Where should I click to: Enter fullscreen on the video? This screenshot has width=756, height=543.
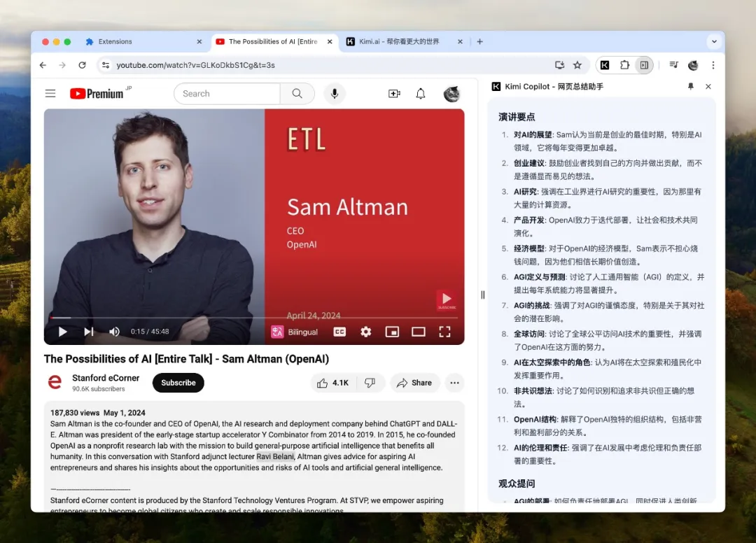tap(445, 332)
